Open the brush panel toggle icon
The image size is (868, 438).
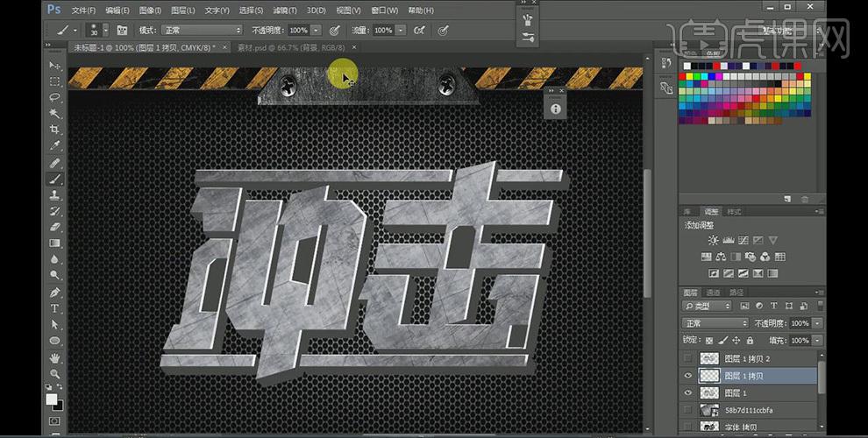tap(123, 31)
